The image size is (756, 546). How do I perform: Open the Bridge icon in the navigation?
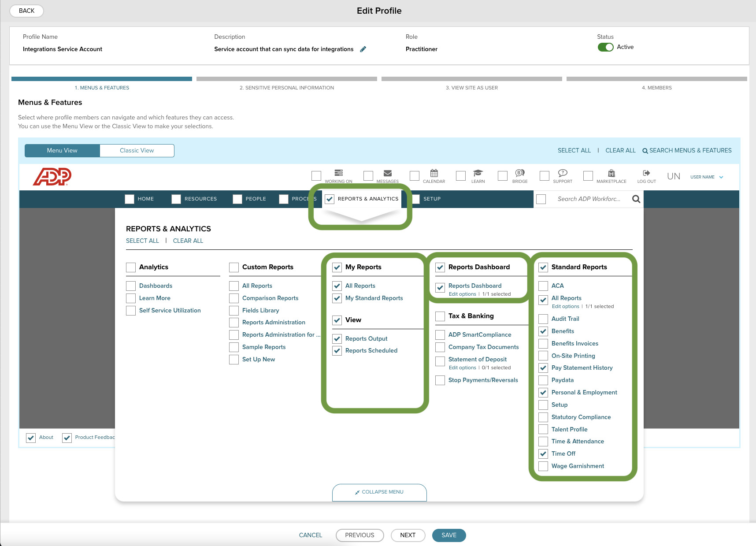click(520, 174)
